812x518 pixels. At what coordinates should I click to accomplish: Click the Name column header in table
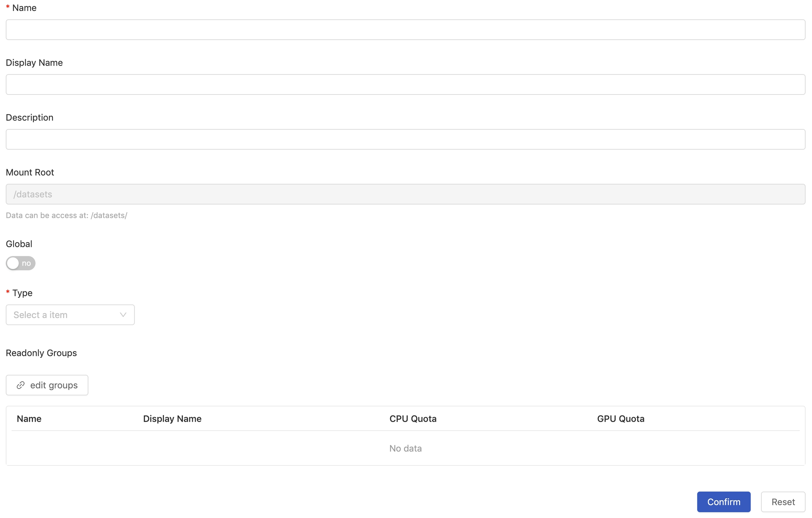coord(29,419)
